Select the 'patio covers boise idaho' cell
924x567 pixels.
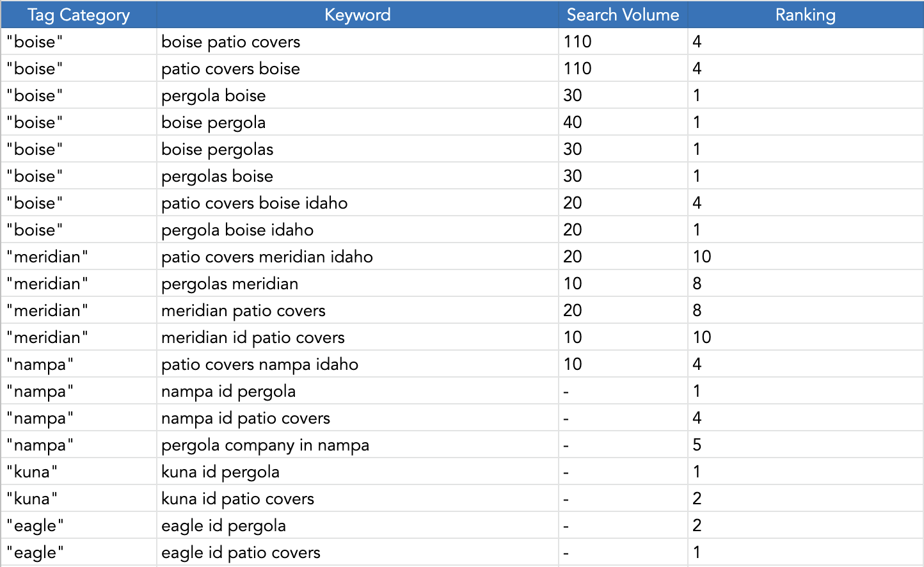point(358,203)
